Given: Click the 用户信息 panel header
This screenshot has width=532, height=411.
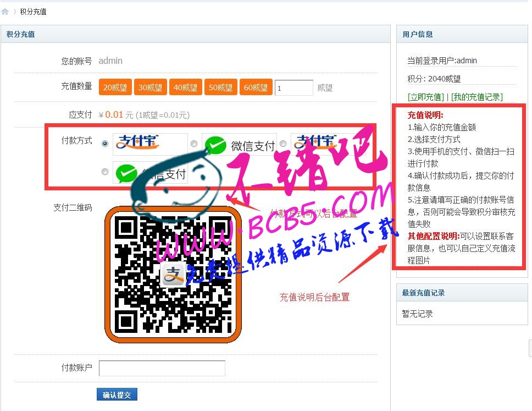Looking at the screenshot, I should (x=462, y=34).
